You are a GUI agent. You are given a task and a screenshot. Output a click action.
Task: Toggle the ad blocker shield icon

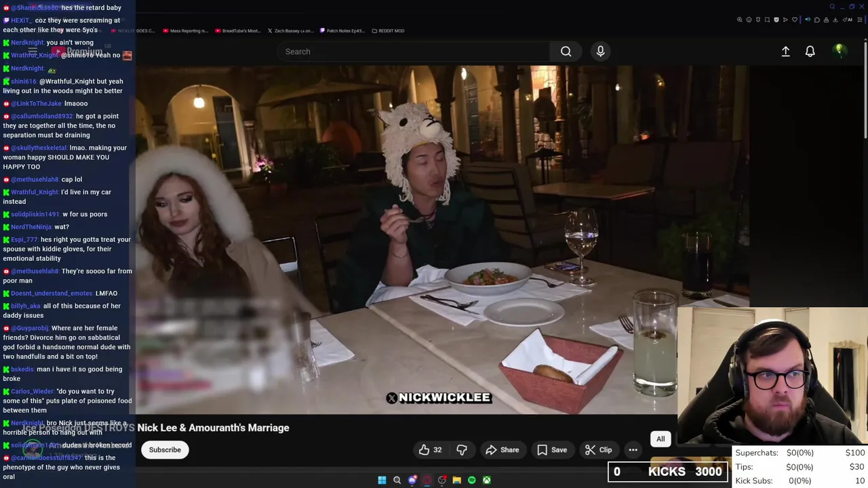click(x=776, y=20)
